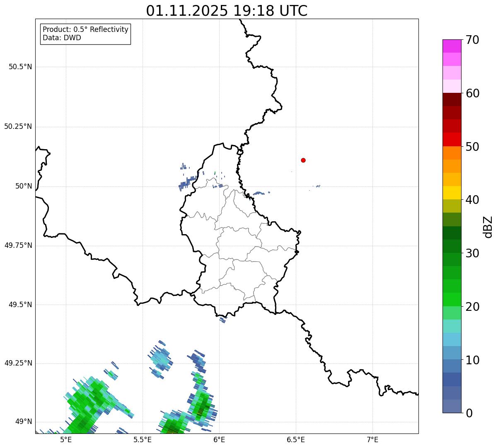Click the 50.5°N latitude label
Viewport: 498px width, 448px height.
[x=20, y=67]
